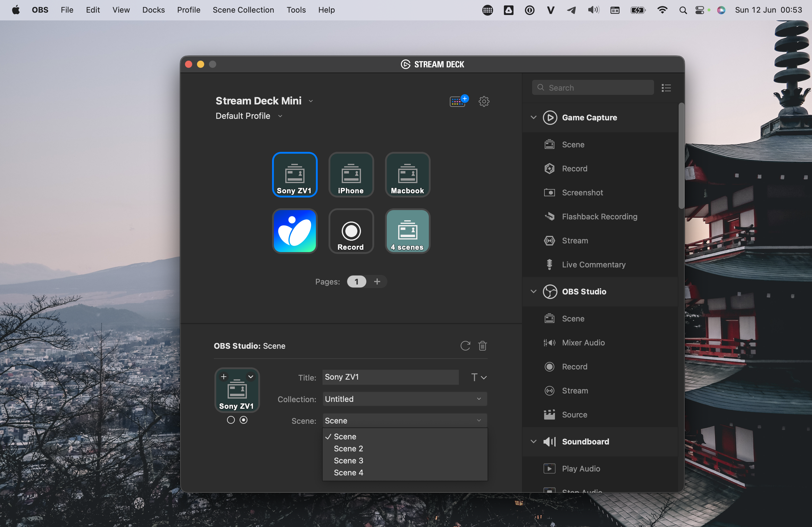This screenshot has width=812, height=527.
Task: Delete the action with the trash icon
Action: (482, 346)
